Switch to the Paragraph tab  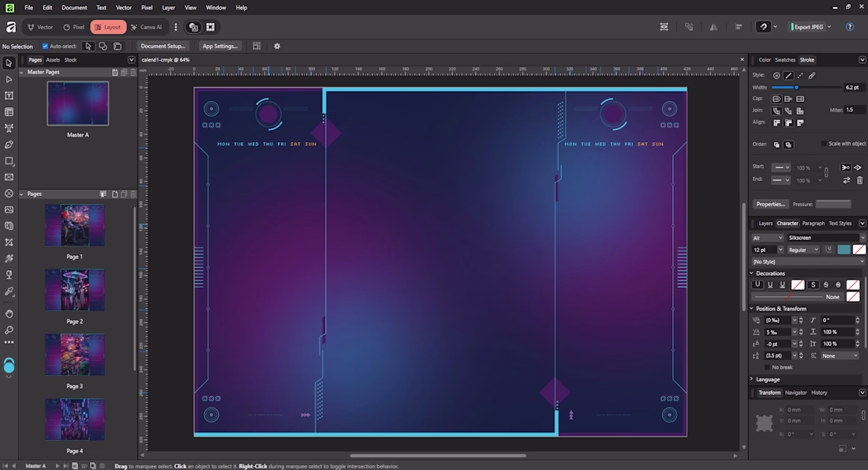coord(814,224)
